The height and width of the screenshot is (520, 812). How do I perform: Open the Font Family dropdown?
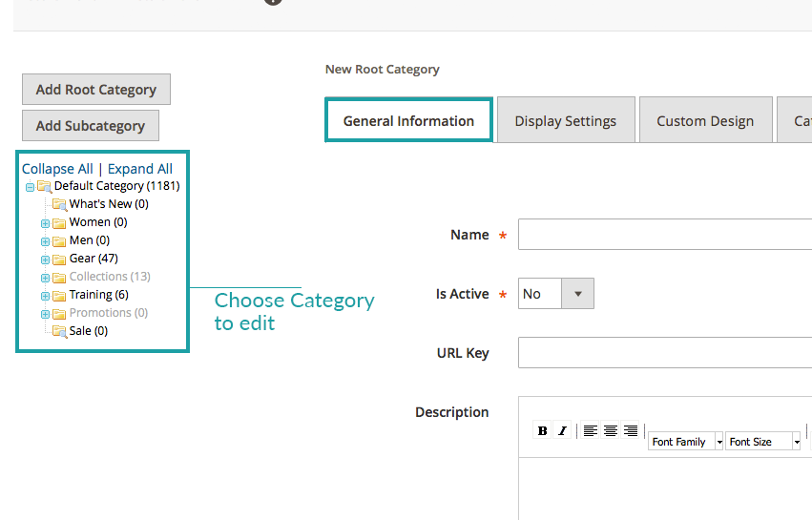685,441
